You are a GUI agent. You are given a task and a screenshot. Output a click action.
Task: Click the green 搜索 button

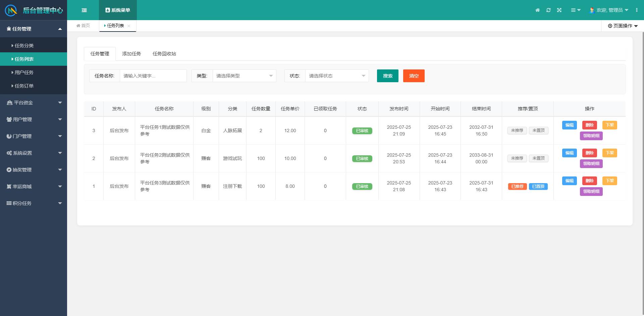[388, 76]
